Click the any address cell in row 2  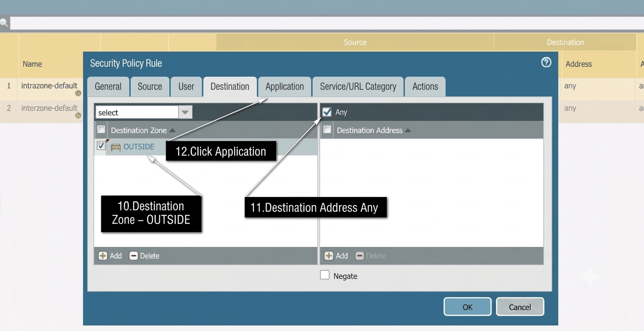click(x=570, y=108)
